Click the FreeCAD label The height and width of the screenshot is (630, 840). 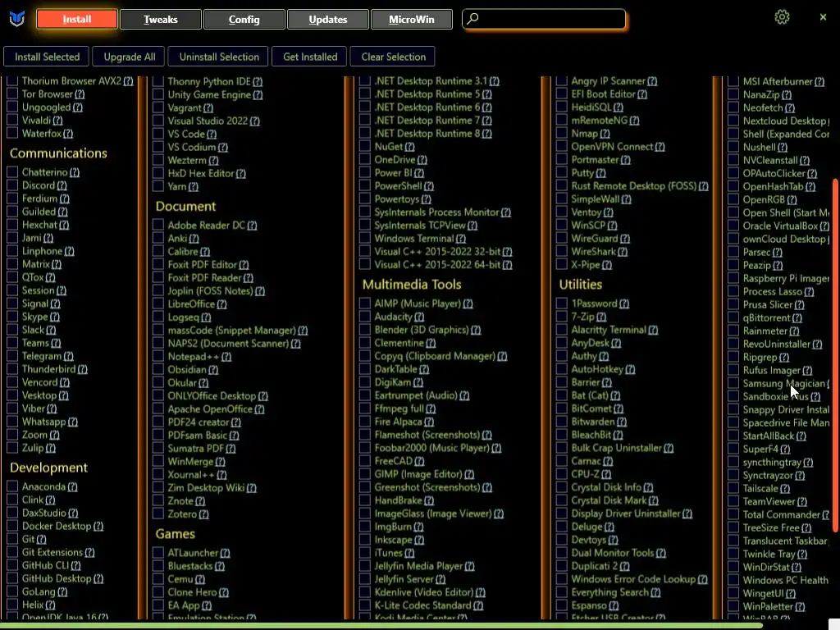(x=393, y=461)
